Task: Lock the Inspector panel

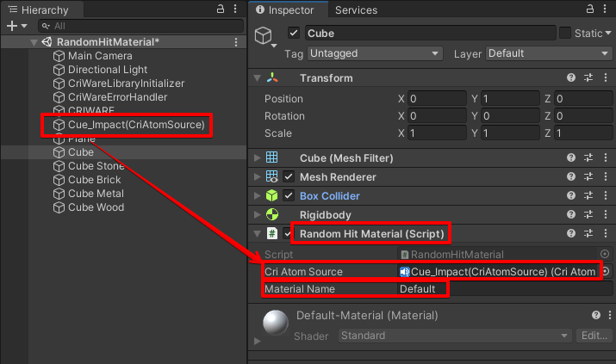Action: pyautogui.click(x=589, y=9)
